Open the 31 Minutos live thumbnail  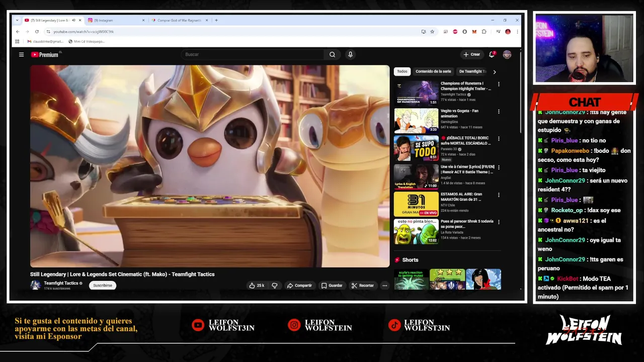click(416, 204)
